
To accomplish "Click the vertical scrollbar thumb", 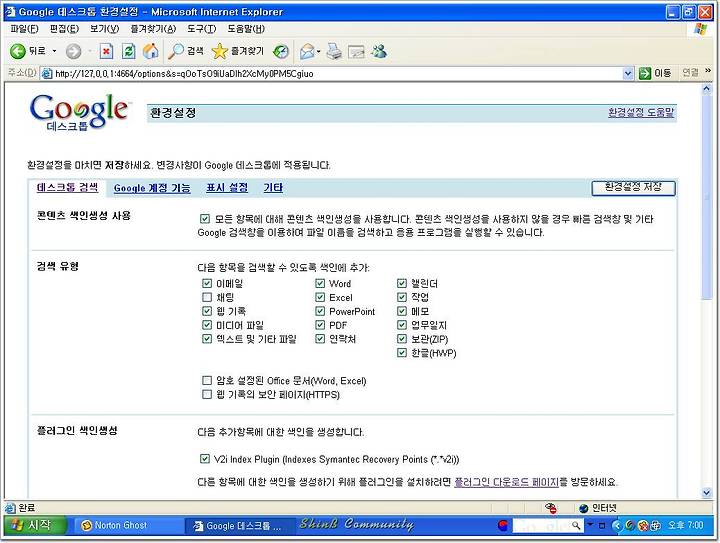I will (706, 197).
